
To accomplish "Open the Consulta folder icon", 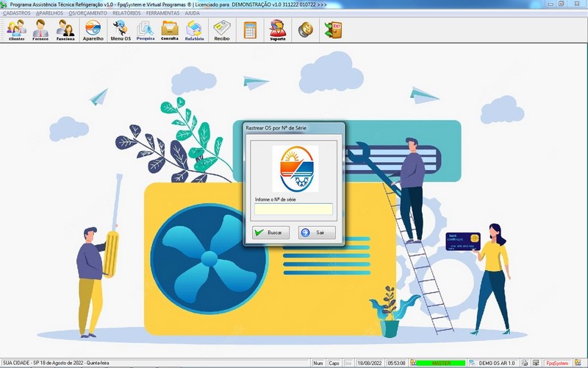I will (170, 30).
